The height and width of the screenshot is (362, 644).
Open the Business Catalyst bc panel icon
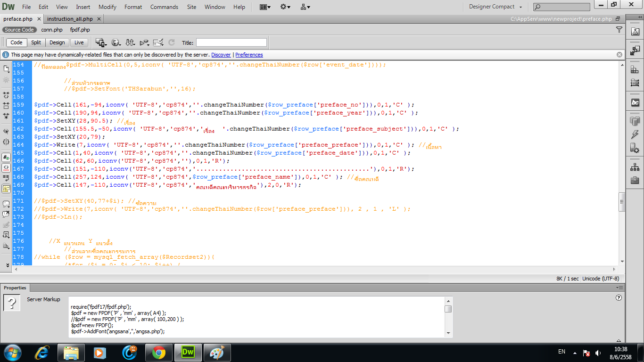635,102
